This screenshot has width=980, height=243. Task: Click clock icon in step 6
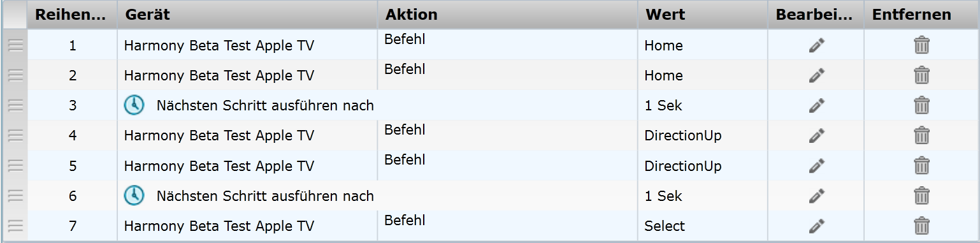pyautogui.click(x=134, y=196)
